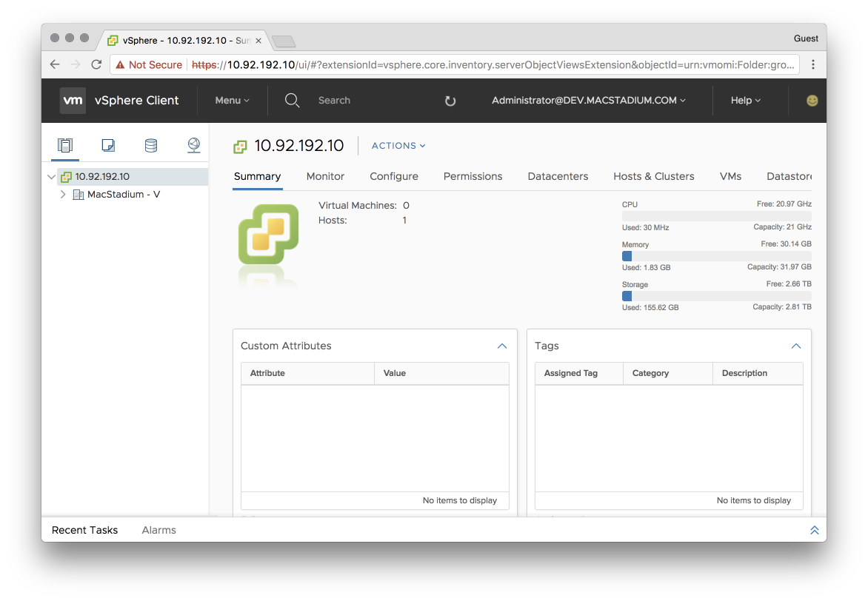Sort by the Category column header
The height and width of the screenshot is (601, 868).
click(x=668, y=374)
